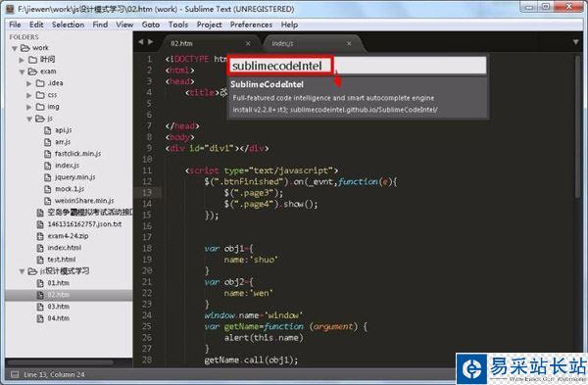The width and height of the screenshot is (588, 385).
Task: Click the api.js file icon
Action: click(48, 130)
